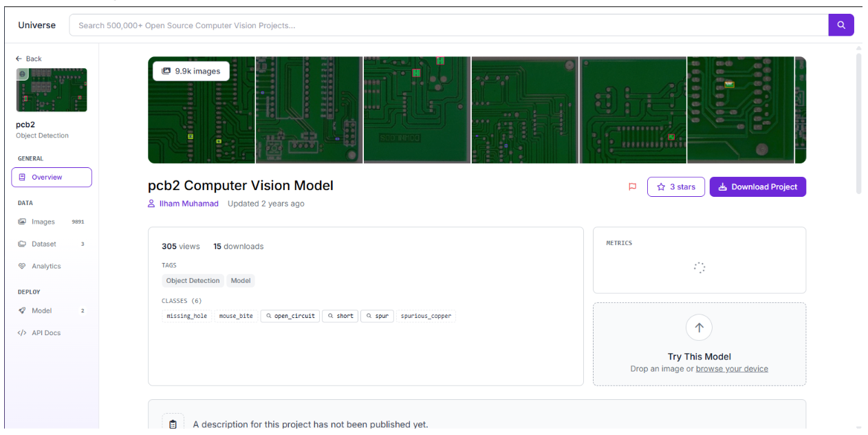Click the Images sidebar icon
Screen dimensions: 868x435
point(22,222)
